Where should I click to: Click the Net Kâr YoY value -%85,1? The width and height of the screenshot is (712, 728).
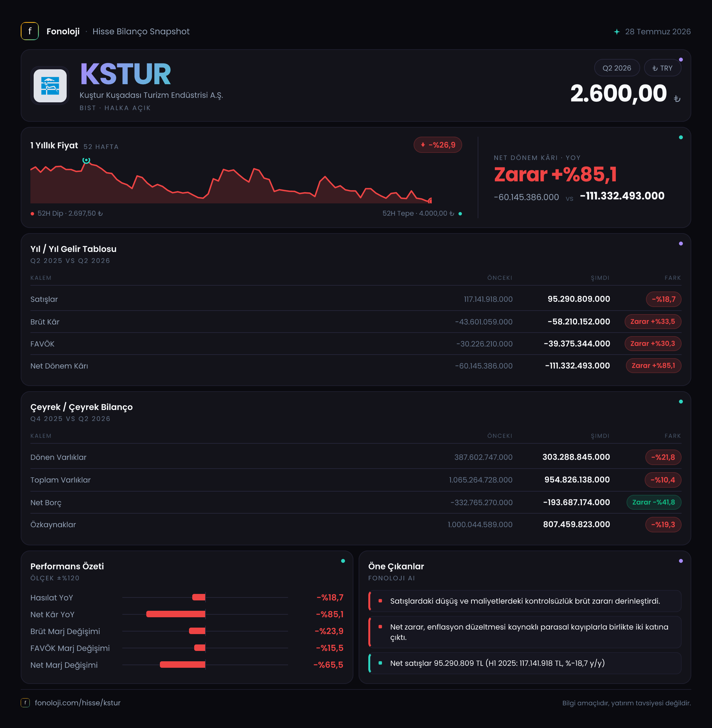pos(329,614)
